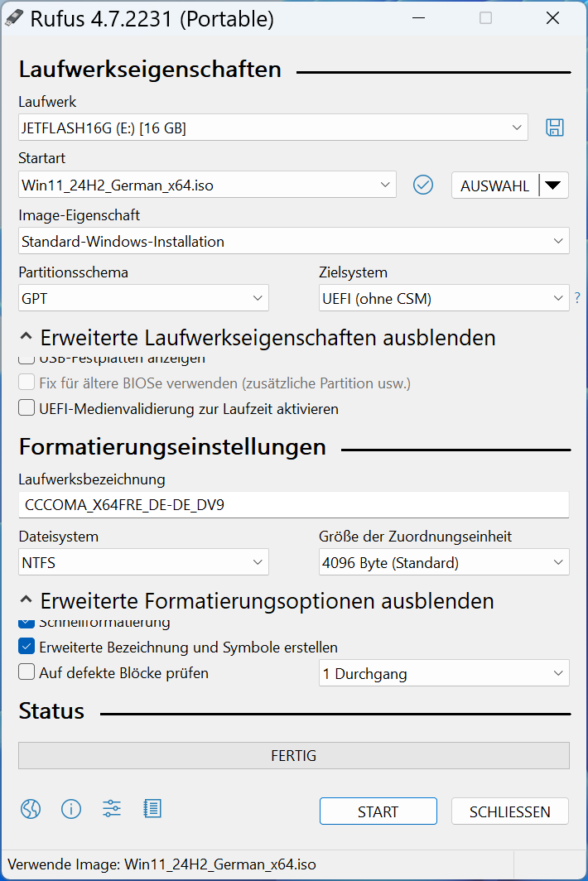
Task: Open the Dateisystem NTFS dropdown
Action: click(x=144, y=564)
